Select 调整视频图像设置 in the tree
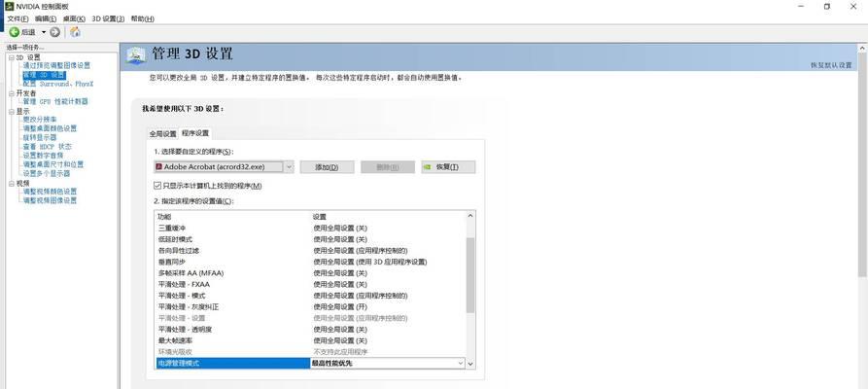868x389 pixels. (50, 200)
